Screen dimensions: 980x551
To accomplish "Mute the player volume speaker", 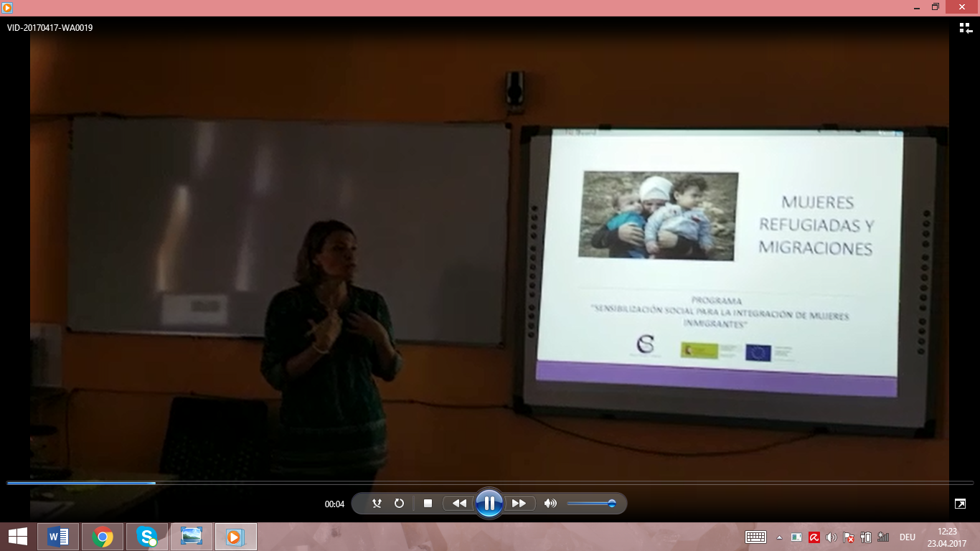I will click(x=550, y=504).
